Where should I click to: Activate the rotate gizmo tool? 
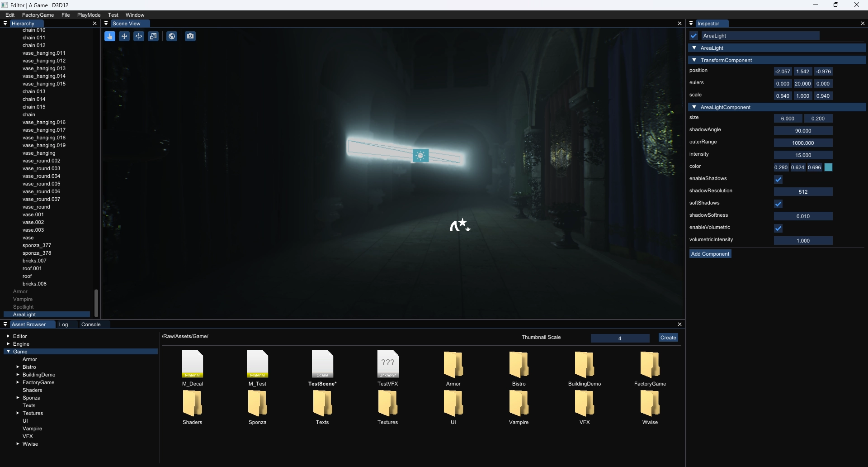click(x=139, y=36)
